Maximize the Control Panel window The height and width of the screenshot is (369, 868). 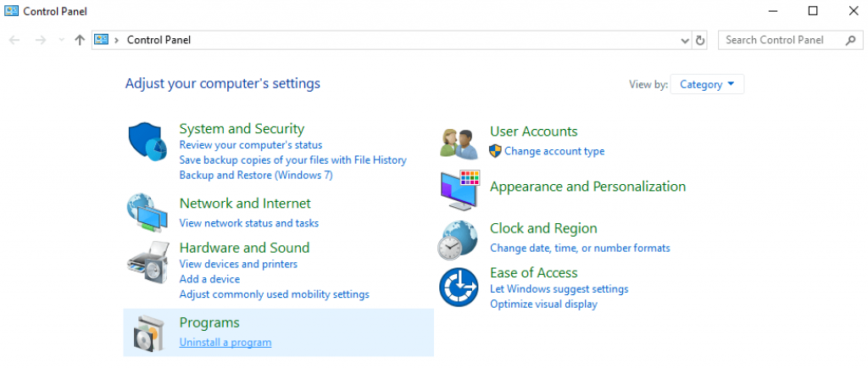point(813,10)
